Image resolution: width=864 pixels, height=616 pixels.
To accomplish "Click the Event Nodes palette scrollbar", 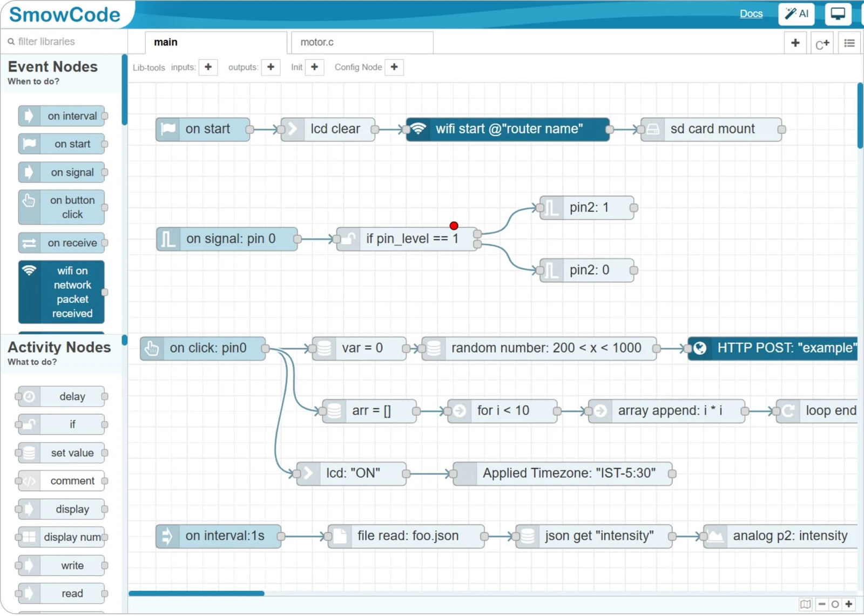I will (124, 90).
